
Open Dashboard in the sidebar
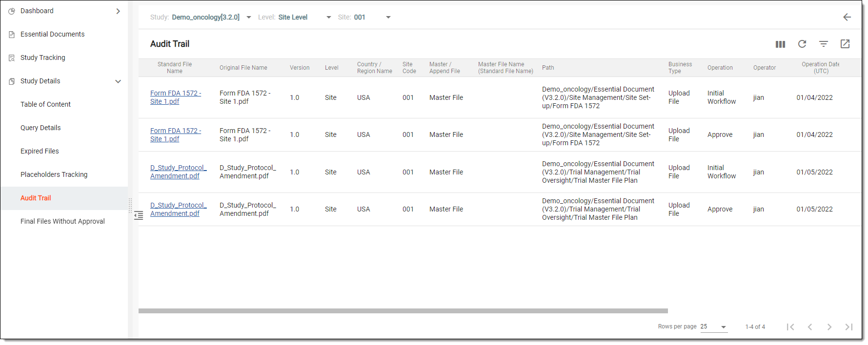point(37,11)
